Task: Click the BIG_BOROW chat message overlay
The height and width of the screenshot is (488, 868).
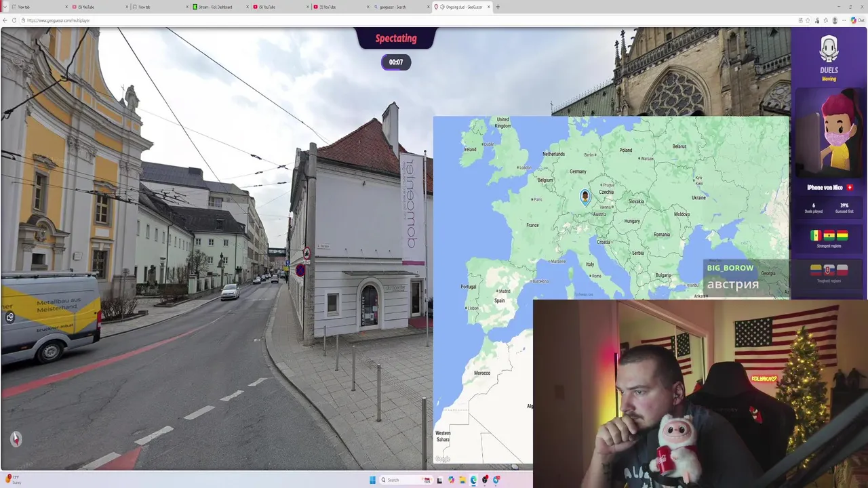Action: [x=746, y=277]
